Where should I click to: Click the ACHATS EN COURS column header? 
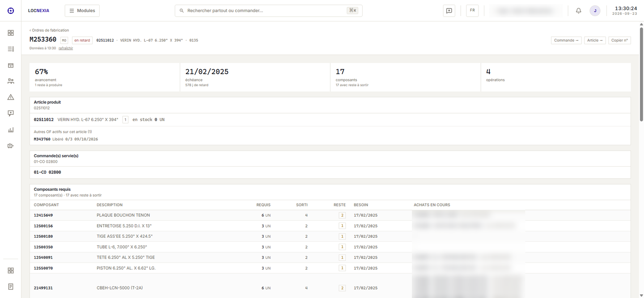pos(432,205)
